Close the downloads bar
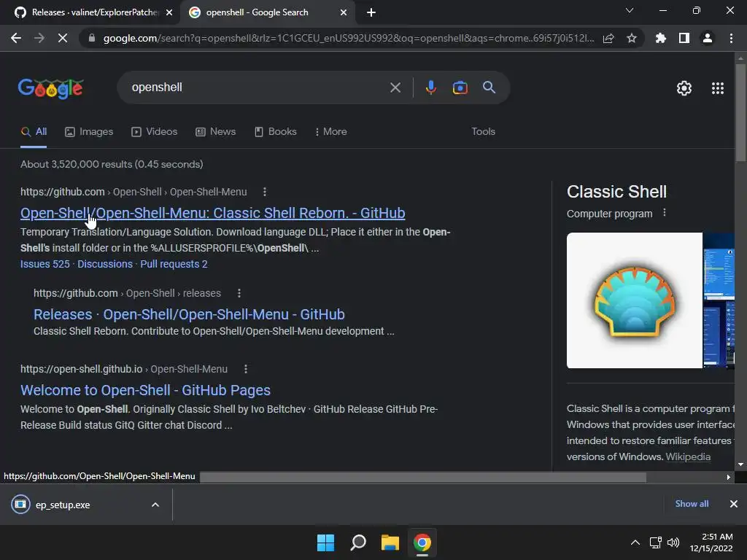Viewport: 747px width, 560px height. click(734, 504)
